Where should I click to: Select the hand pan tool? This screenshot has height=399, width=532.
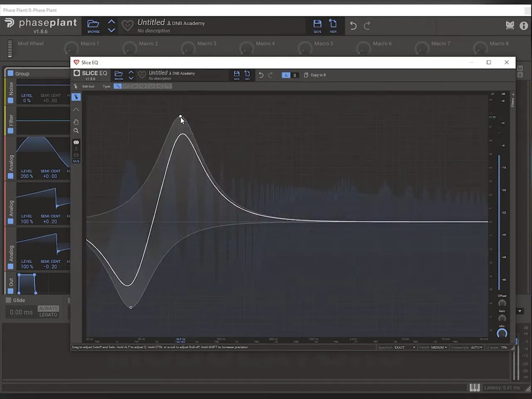pyautogui.click(x=76, y=122)
